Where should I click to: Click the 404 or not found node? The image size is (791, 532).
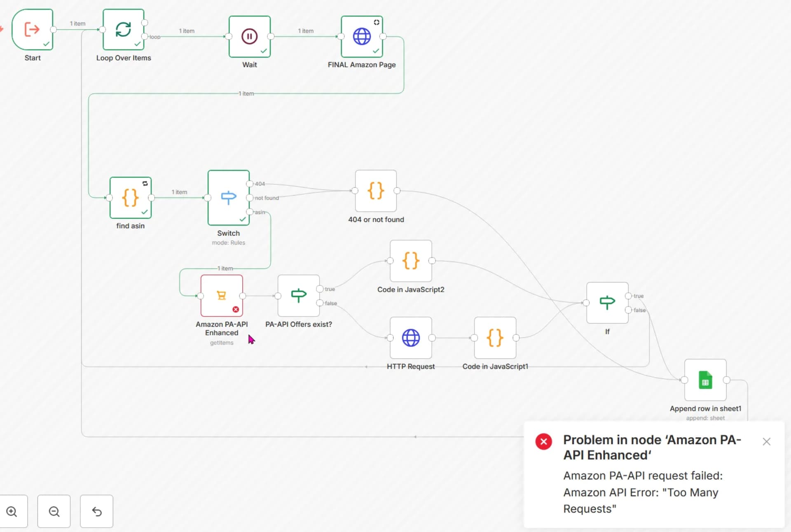pyautogui.click(x=375, y=191)
